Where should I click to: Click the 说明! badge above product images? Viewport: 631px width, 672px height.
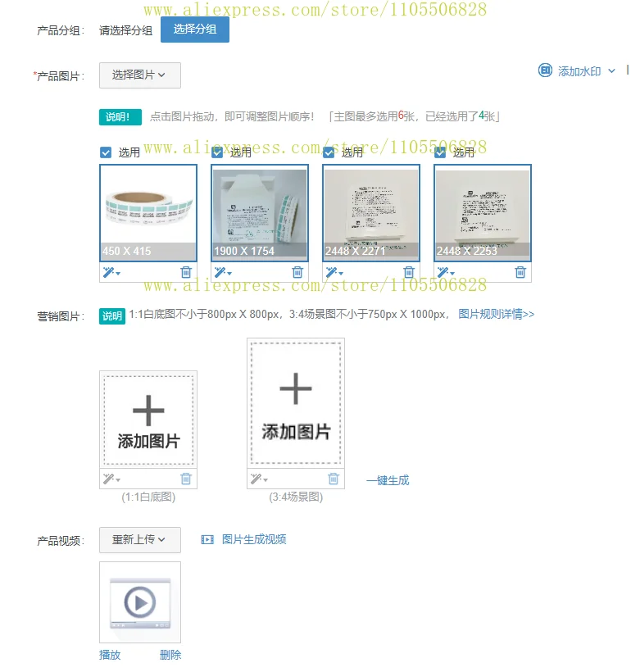(x=120, y=117)
